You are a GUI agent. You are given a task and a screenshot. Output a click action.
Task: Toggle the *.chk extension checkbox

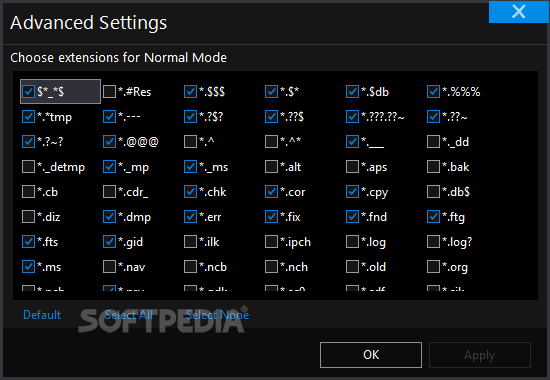[190, 192]
